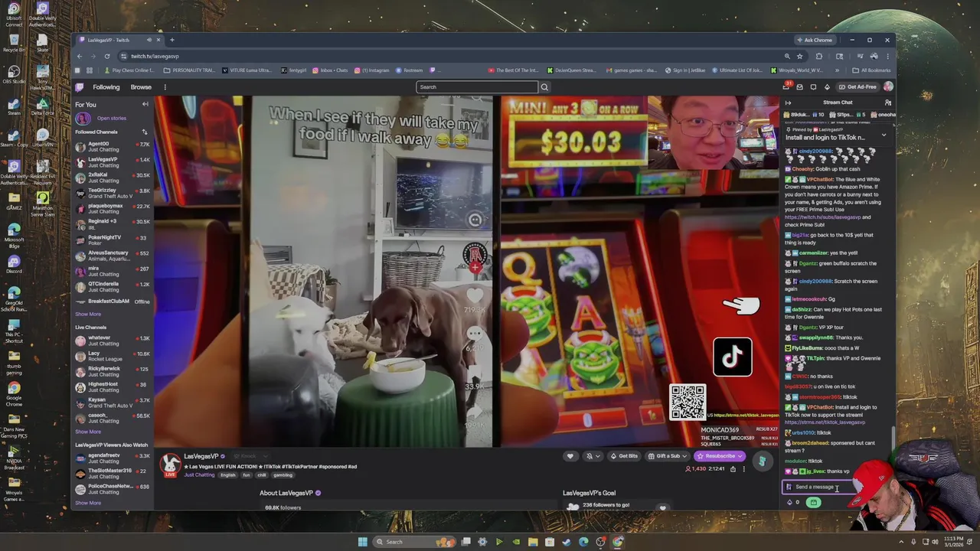Viewport: 980px width, 551px height.
Task: Share the stream icon
Action: click(733, 469)
